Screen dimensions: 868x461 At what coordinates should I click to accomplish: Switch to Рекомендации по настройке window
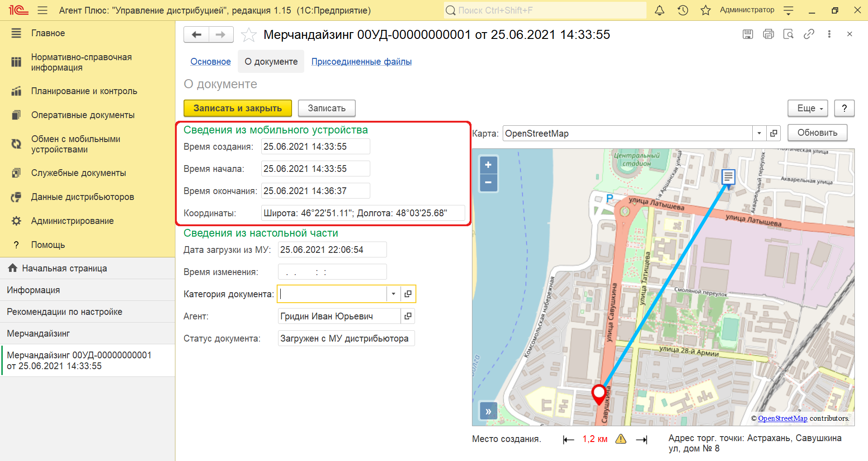(x=87, y=312)
